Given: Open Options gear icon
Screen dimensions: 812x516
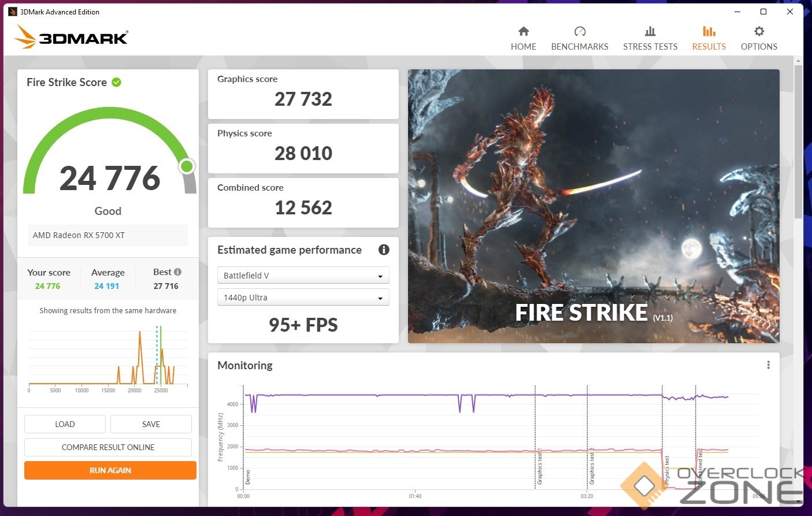Looking at the screenshot, I should coord(759,32).
